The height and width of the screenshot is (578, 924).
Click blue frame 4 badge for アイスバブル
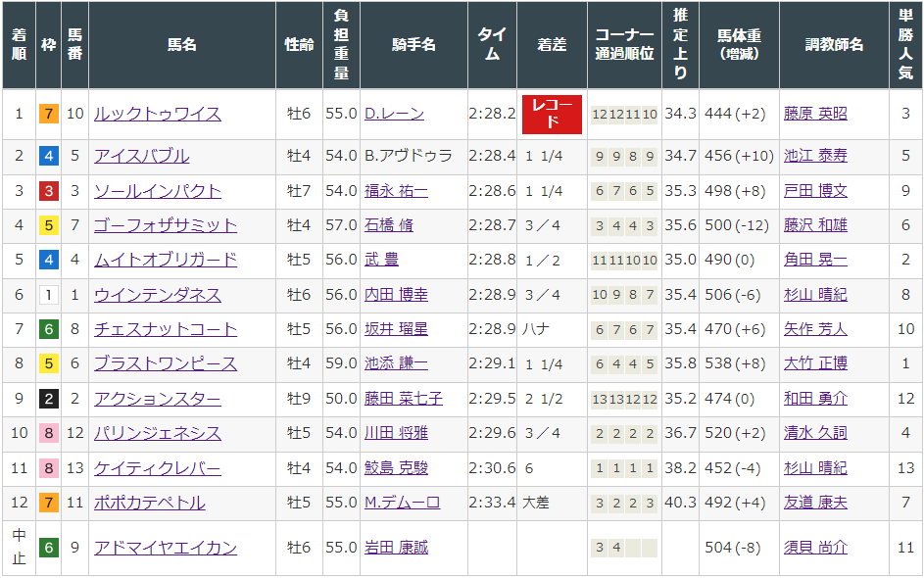(x=49, y=156)
